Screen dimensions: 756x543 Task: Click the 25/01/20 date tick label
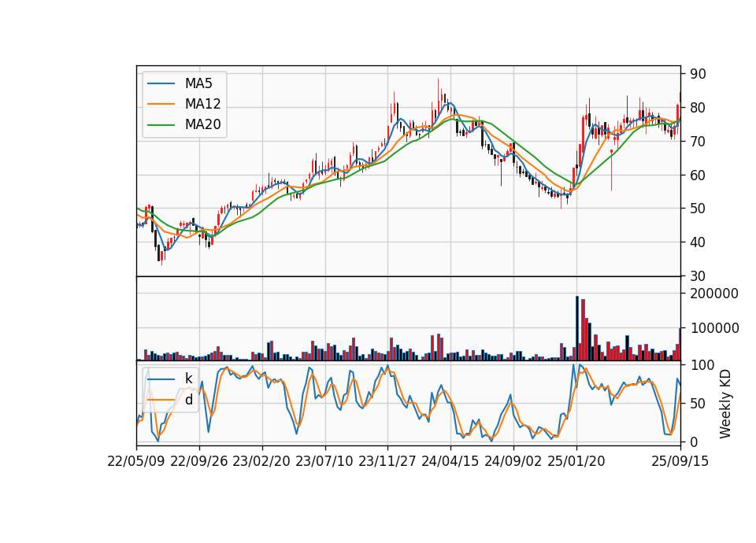576,461
